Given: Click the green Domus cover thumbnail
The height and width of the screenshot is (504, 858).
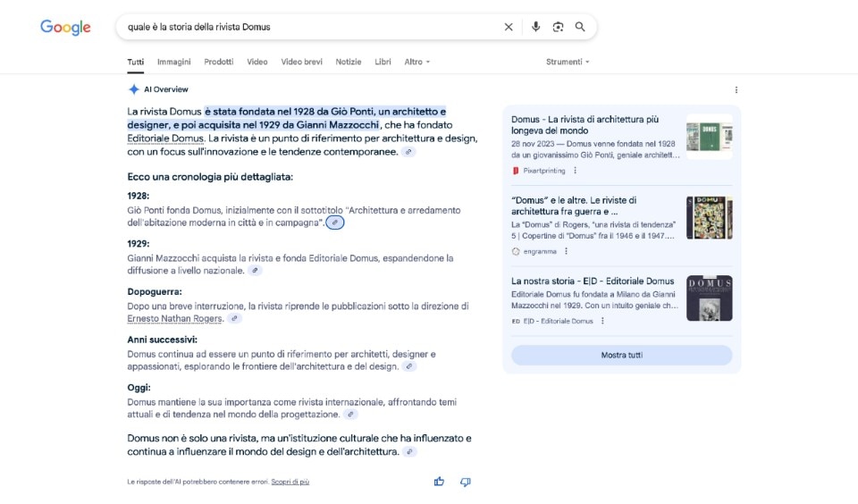Looking at the screenshot, I should point(709,137).
